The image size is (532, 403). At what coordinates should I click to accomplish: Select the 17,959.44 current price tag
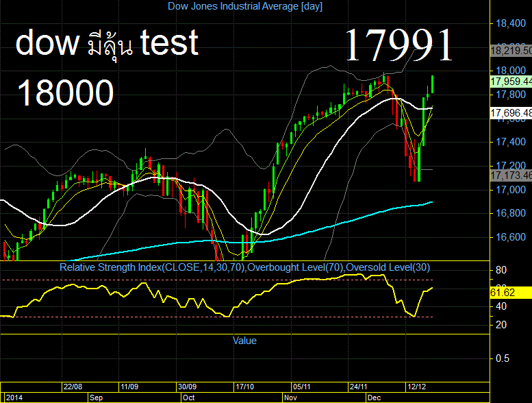[511, 82]
